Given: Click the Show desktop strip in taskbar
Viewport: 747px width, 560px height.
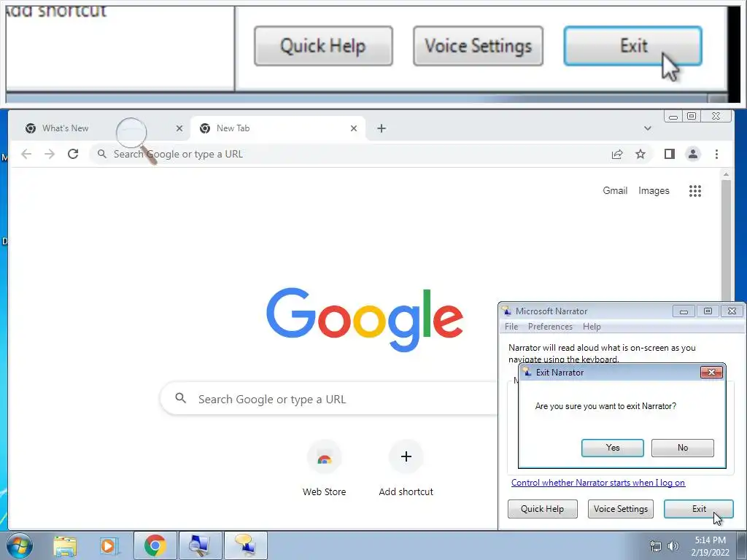Looking at the screenshot, I should (x=741, y=545).
